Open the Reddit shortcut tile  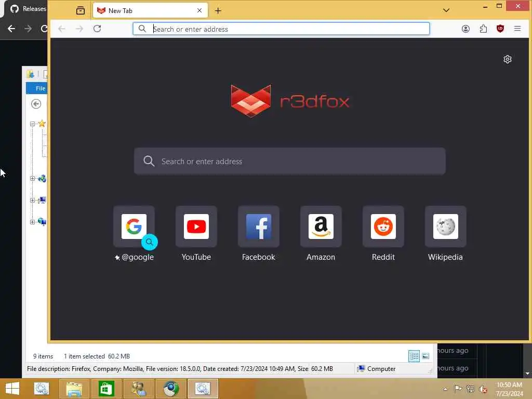click(383, 227)
